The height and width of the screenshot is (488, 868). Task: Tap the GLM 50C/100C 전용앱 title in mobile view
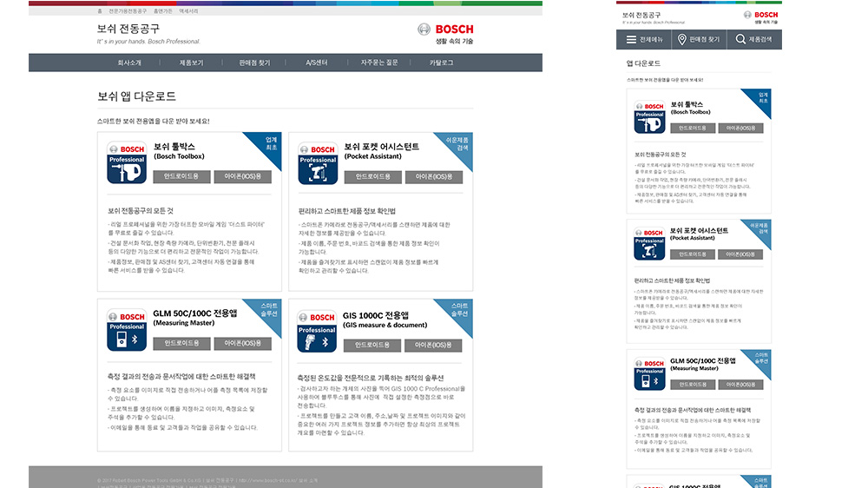(703, 360)
